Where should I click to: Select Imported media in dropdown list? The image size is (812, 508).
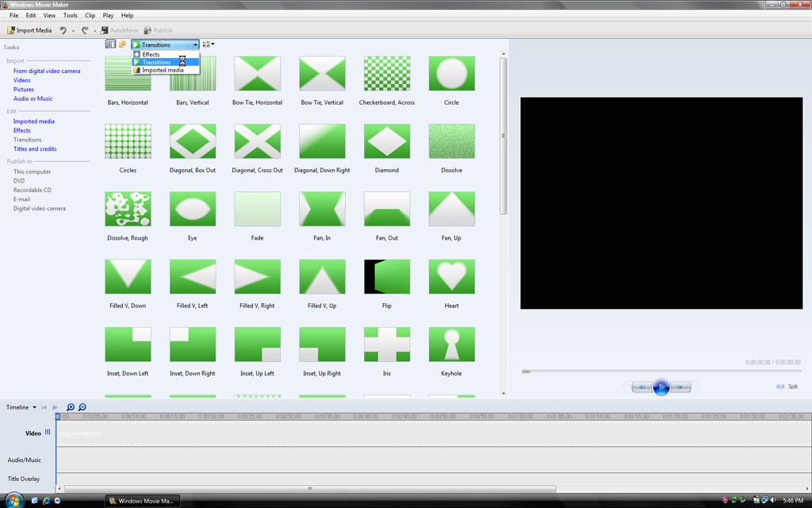pyautogui.click(x=163, y=70)
